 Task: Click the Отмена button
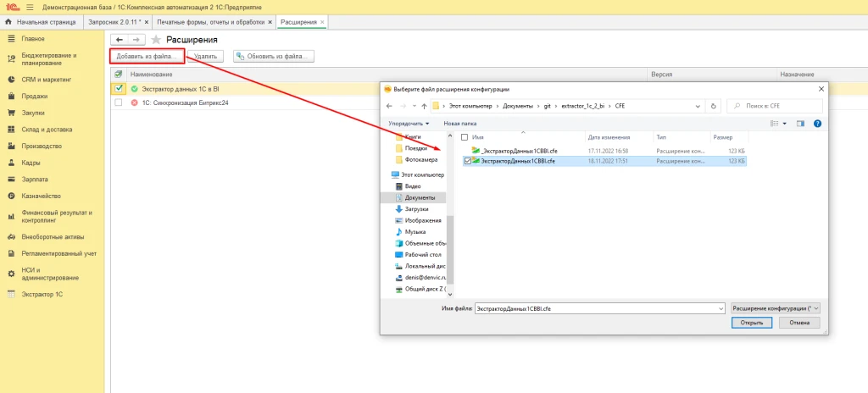click(800, 323)
